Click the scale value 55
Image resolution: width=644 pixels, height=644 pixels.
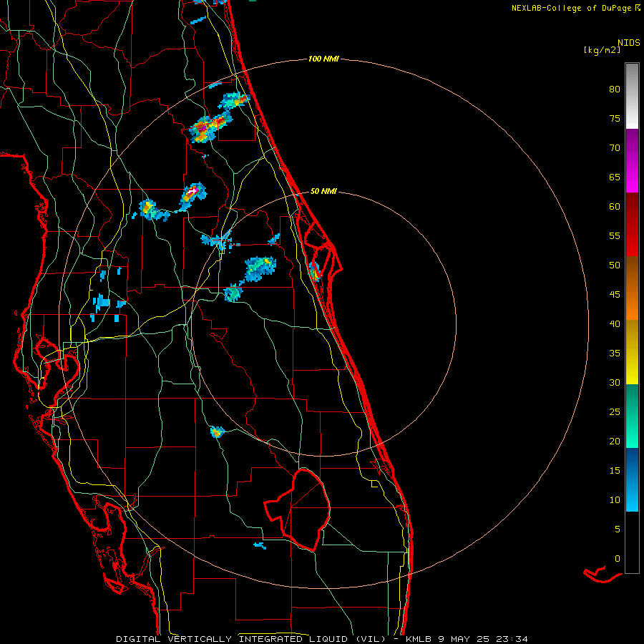[x=615, y=236]
